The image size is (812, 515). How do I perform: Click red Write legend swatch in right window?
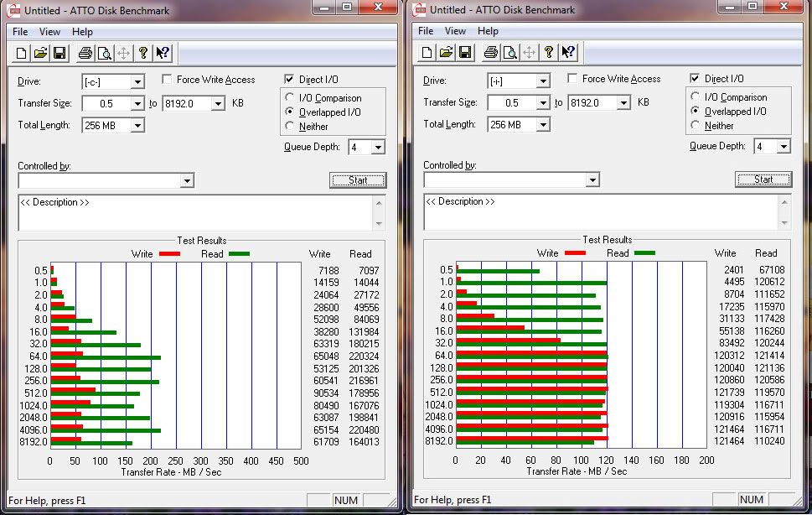pos(575,252)
